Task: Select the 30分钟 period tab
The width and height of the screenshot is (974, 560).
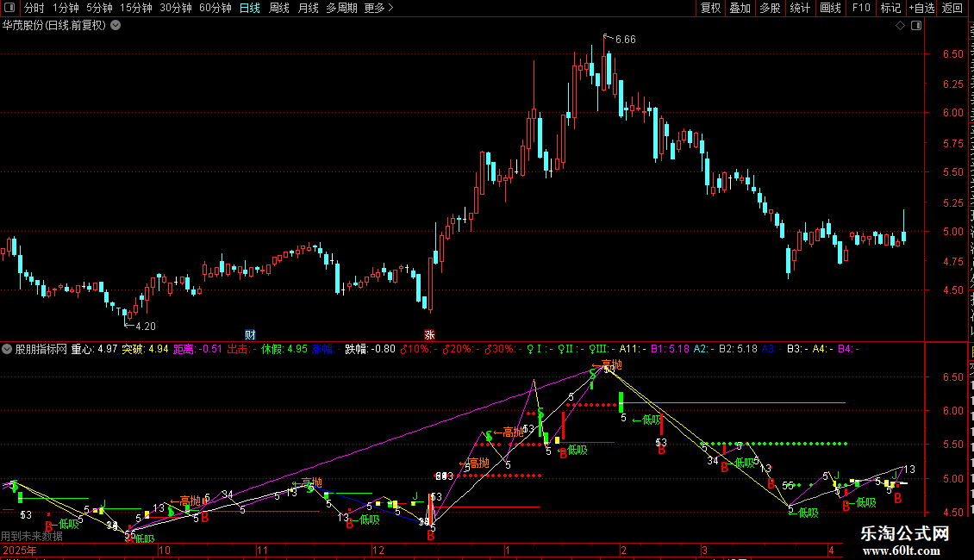Action: (x=176, y=8)
